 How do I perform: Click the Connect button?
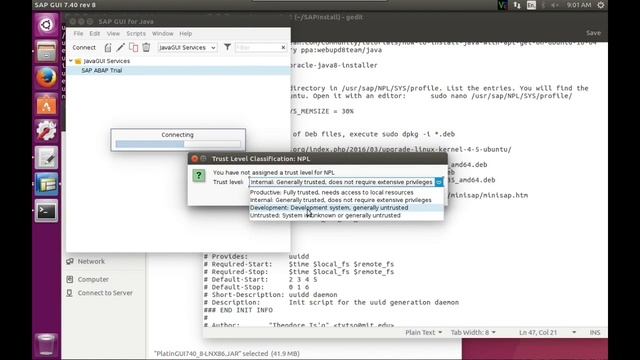(84, 47)
